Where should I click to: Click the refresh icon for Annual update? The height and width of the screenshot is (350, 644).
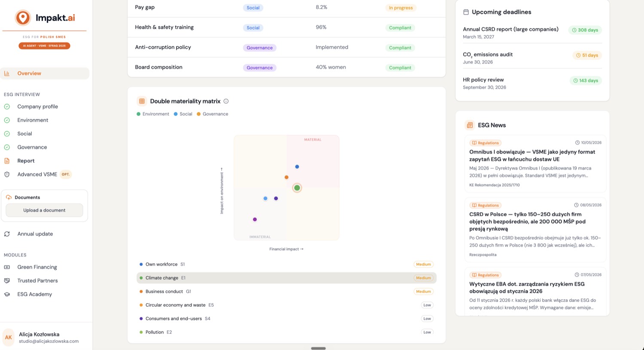pos(7,234)
